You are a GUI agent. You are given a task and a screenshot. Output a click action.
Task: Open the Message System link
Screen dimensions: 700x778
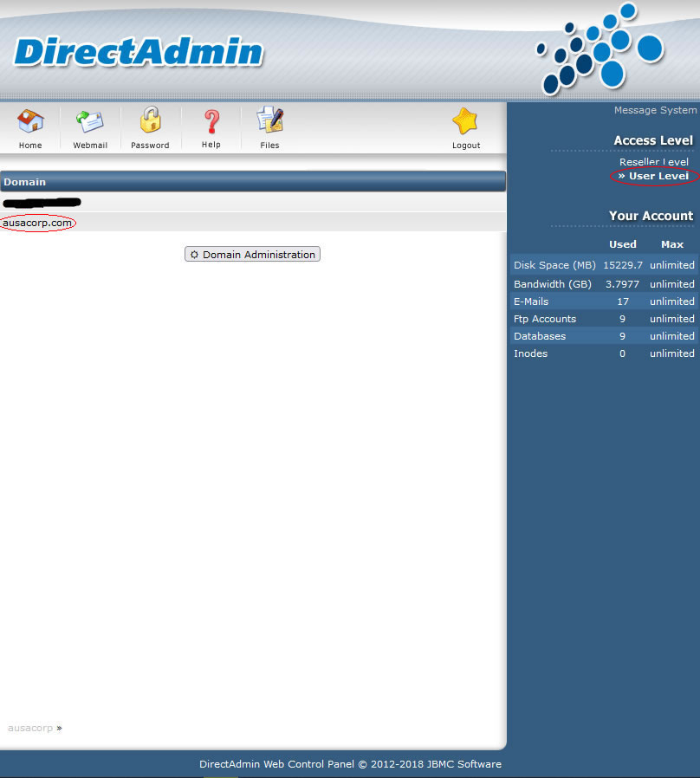(654, 110)
